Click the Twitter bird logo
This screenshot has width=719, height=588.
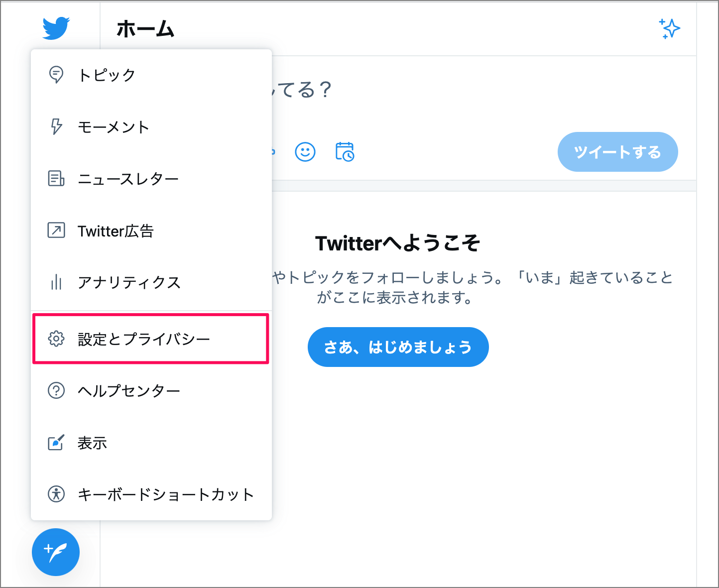[x=56, y=28]
